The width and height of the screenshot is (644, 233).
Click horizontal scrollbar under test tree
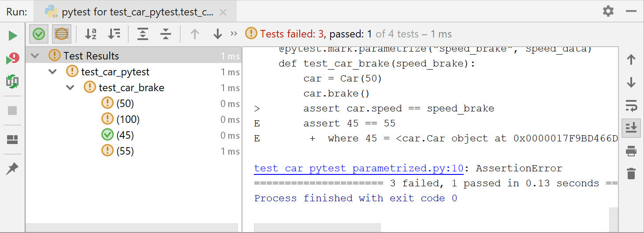tap(132, 228)
